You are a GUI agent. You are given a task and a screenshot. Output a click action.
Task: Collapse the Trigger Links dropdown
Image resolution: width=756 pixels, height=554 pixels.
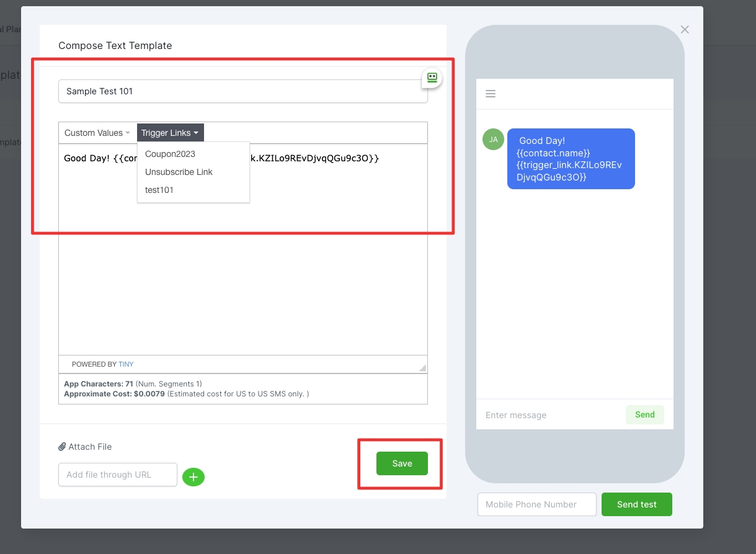pyautogui.click(x=170, y=133)
